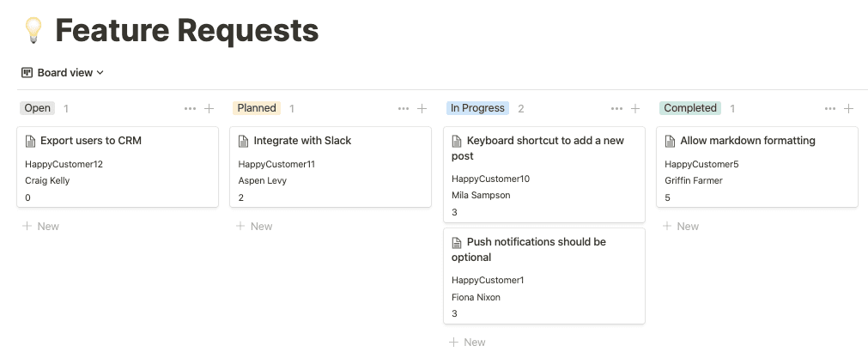Open the Board view dropdown
Image resolution: width=868 pixels, height=364 pixels.
point(63,73)
